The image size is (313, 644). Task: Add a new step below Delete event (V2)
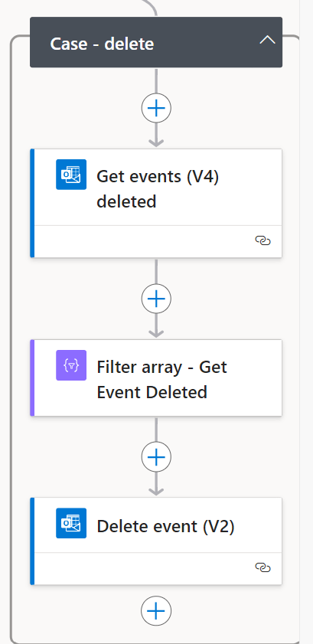click(x=156, y=611)
